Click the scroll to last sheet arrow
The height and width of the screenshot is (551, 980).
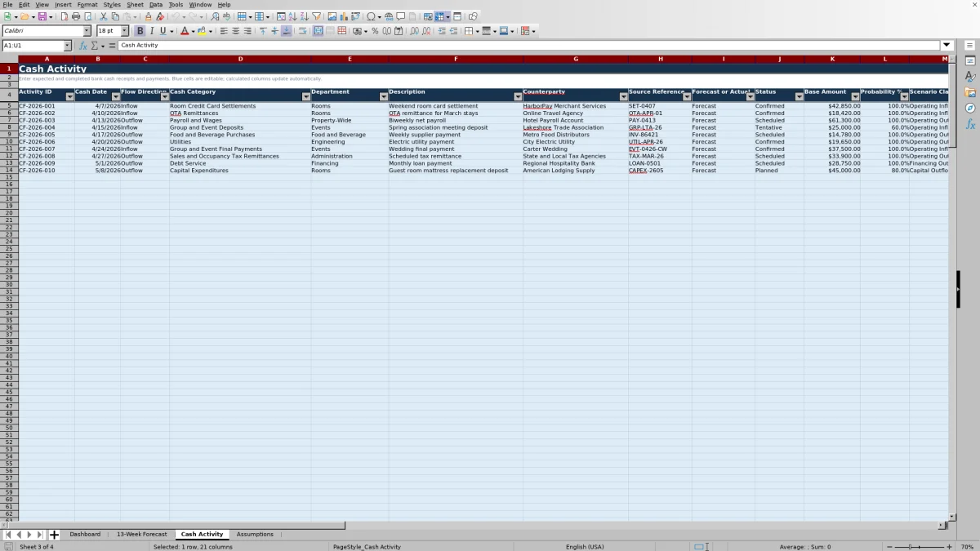click(40, 535)
